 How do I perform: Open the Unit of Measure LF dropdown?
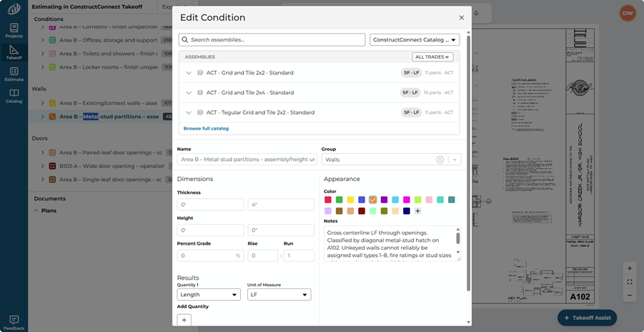click(x=279, y=295)
